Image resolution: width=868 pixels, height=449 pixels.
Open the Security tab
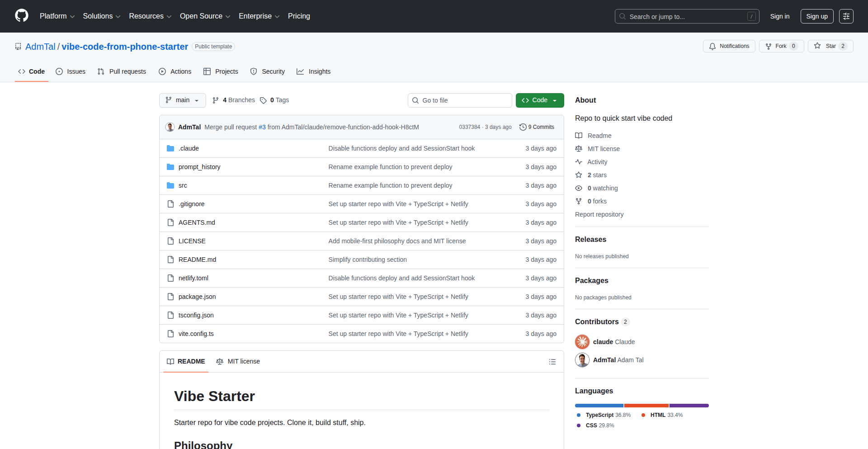268,71
